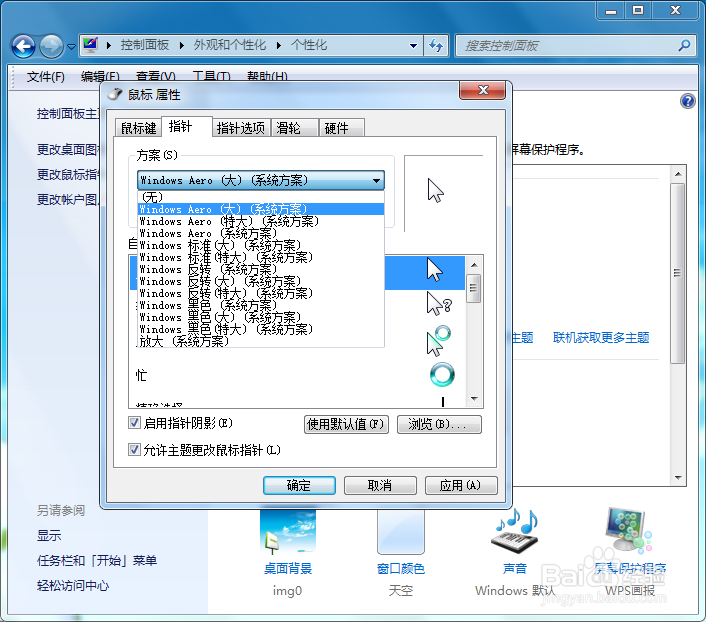Select the busy ring pointer icon
Viewport: 706px width, 622px height.
[442, 375]
